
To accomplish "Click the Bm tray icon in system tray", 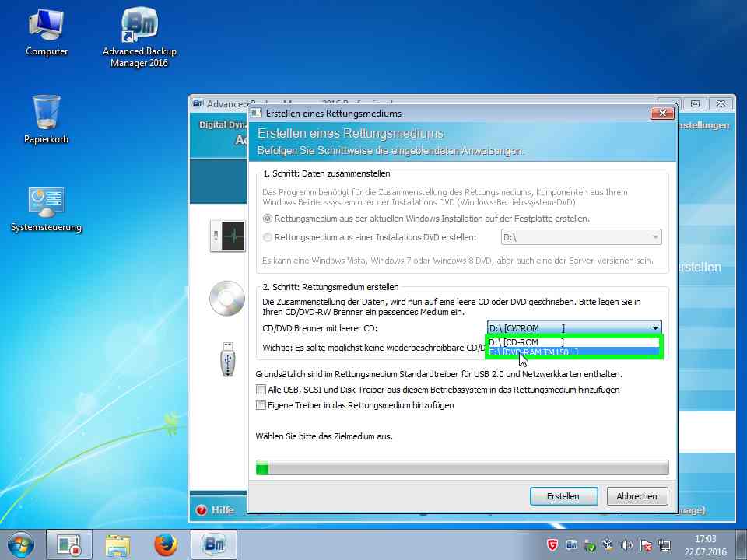I will click(x=571, y=544).
